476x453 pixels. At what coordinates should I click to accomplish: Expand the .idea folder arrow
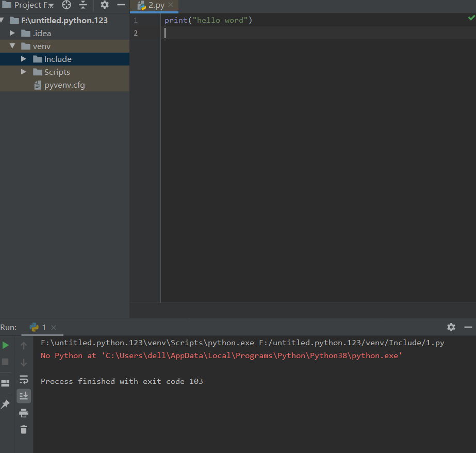pyautogui.click(x=12, y=33)
